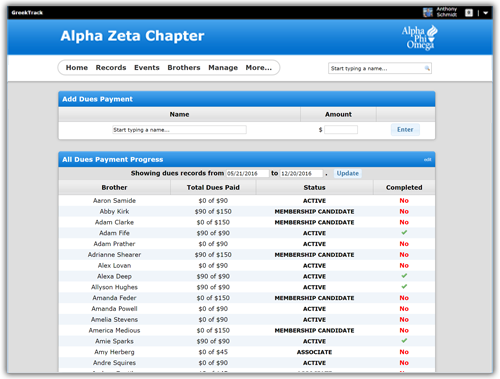Image resolution: width=500 pixels, height=379 pixels.
Task: Select brother Amanda Powell
Action: (114, 309)
